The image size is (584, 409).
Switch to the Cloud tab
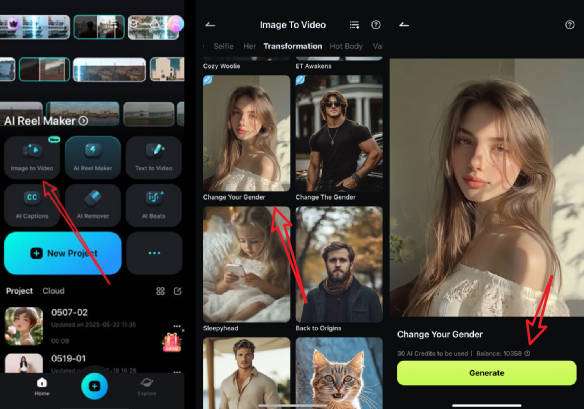coord(53,291)
